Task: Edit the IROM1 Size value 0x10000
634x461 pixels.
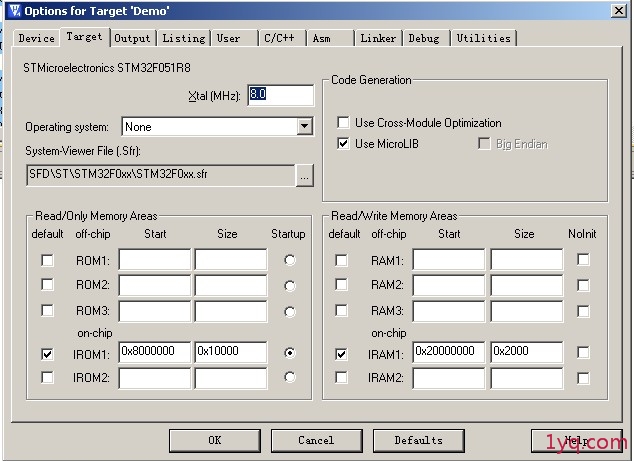Action: pos(230,352)
